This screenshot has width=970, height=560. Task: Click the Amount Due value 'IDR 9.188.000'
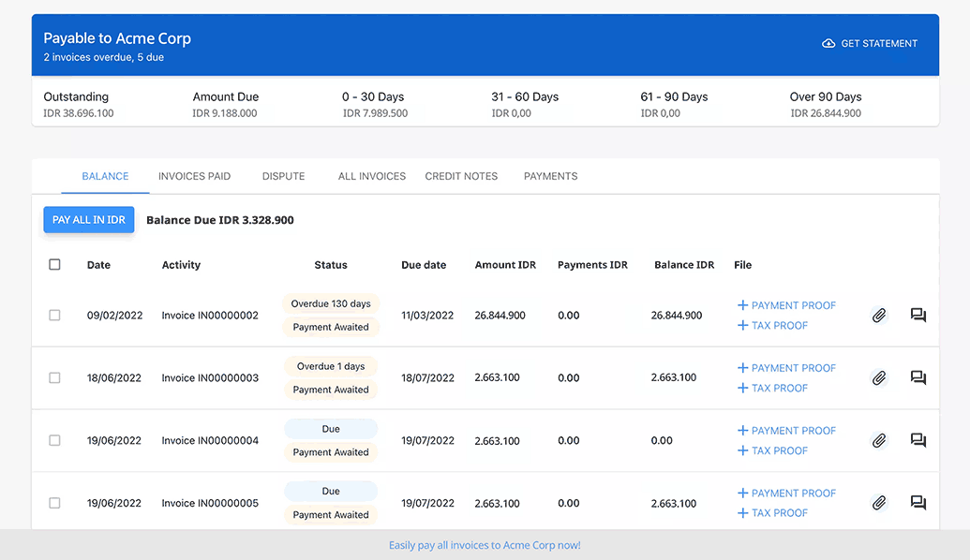[225, 113]
